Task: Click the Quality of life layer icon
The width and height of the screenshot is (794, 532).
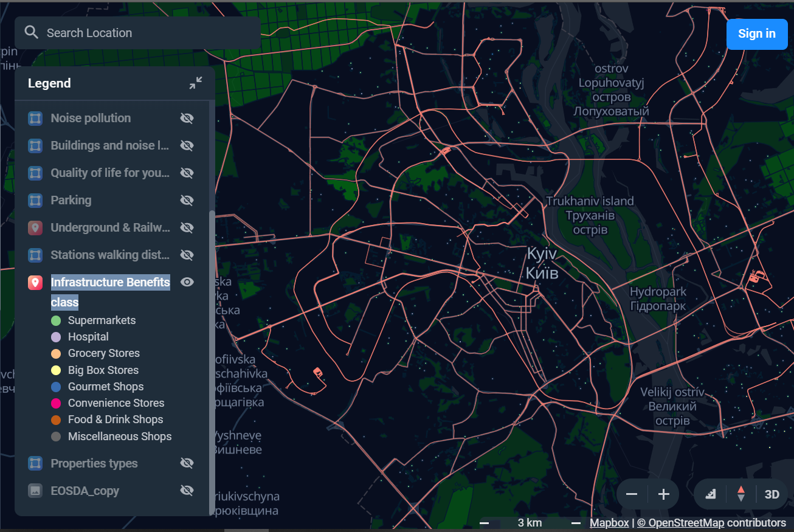Action: 35,173
